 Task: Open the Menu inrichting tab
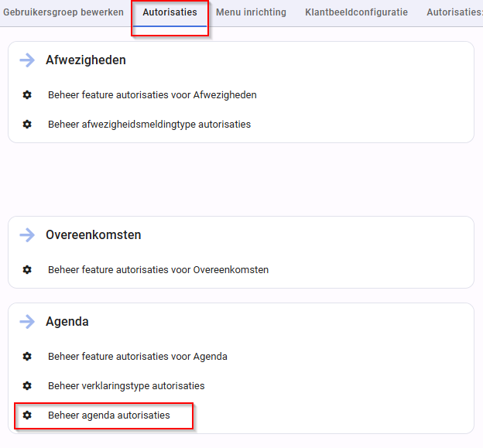pyautogui.click(x=251, y=12)
